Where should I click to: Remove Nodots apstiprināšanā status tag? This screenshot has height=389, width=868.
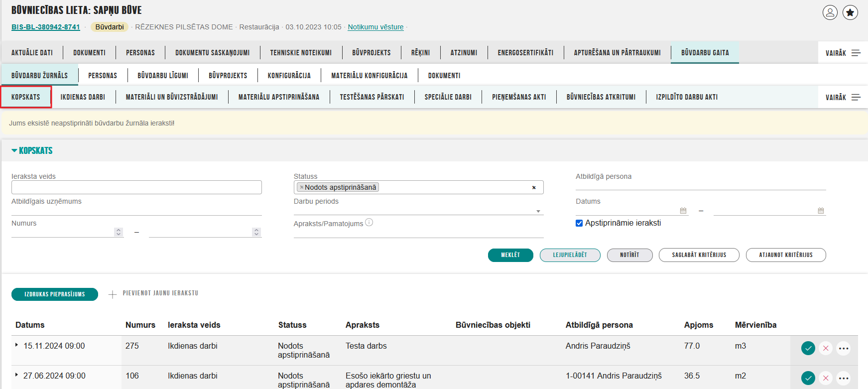tap(302, 187)
